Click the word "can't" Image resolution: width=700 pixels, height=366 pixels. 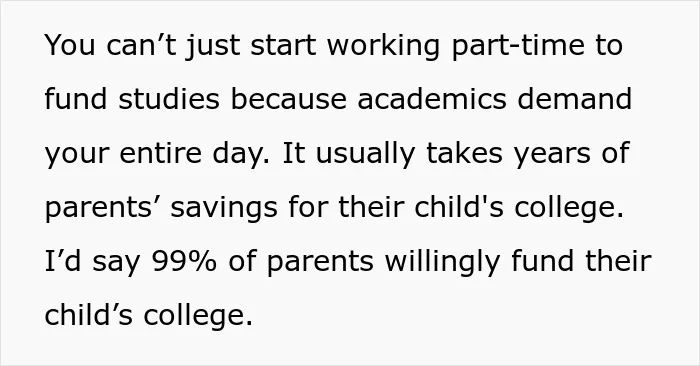point(142,46)
